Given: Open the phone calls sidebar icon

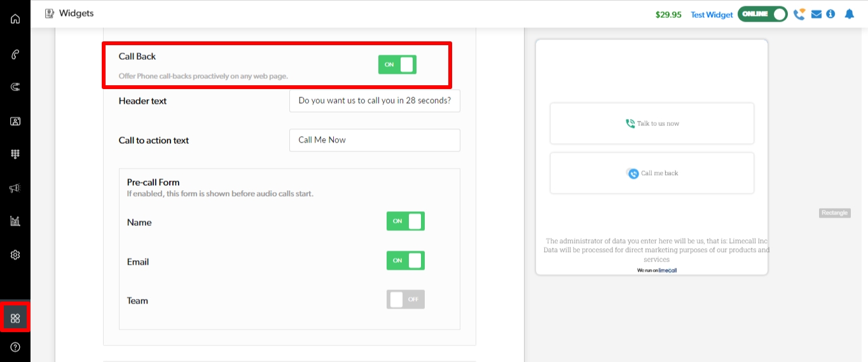Looking at the screenshot, I should point(15,54).
